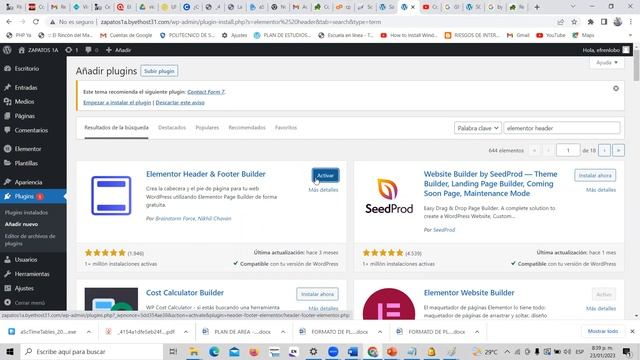
Task: Expand the Ayuda help dropdown
Action: 607,62
